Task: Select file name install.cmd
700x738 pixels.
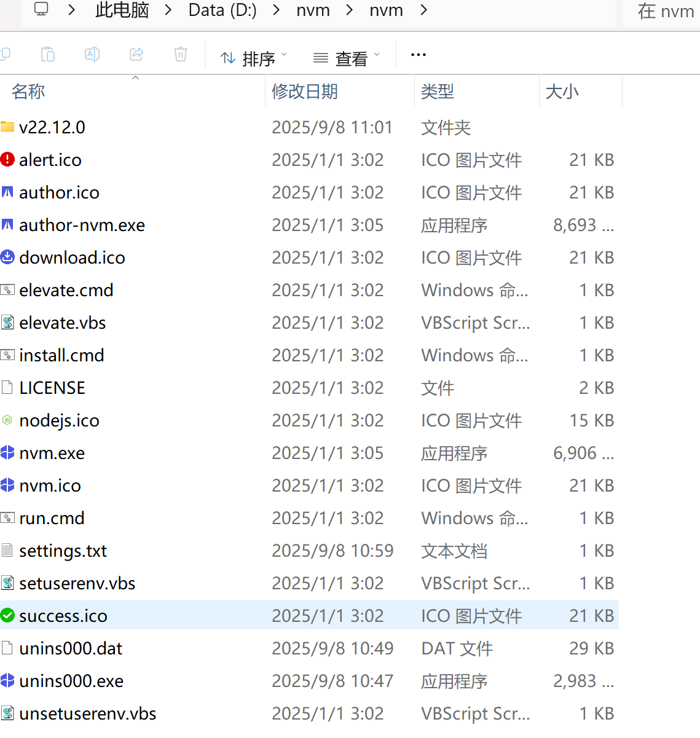Action: coord(61,355)
